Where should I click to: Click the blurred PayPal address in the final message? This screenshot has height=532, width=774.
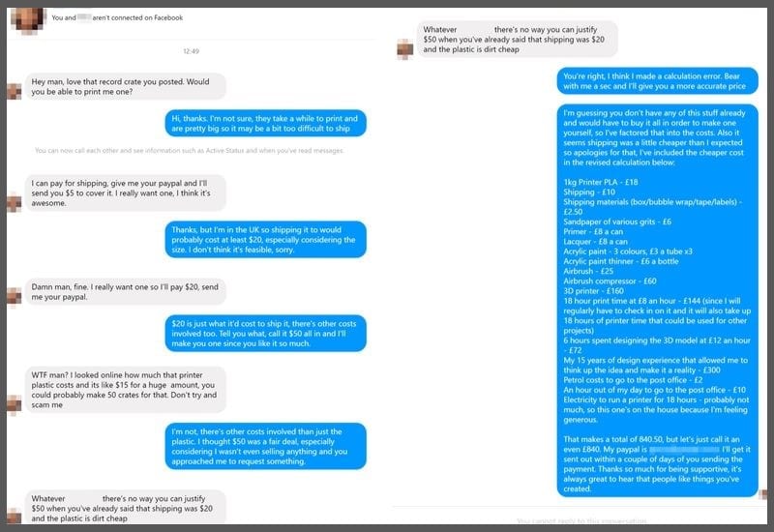684,450
